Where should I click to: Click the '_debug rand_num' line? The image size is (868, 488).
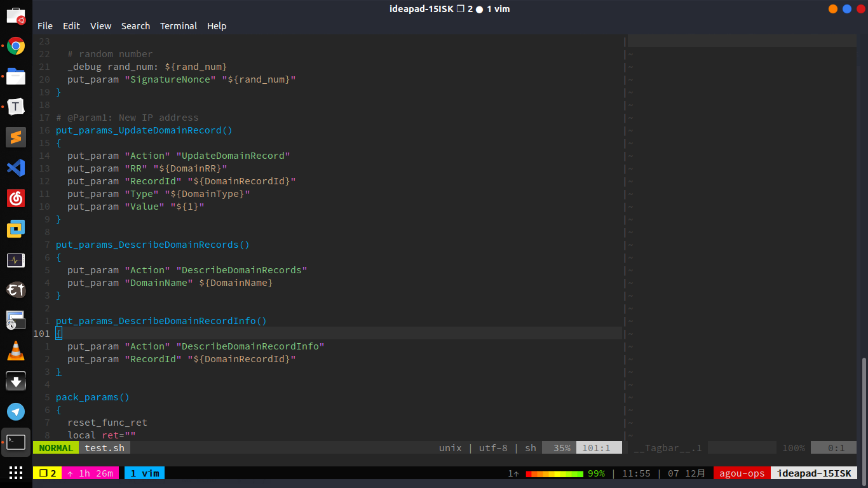pos(147,67)
